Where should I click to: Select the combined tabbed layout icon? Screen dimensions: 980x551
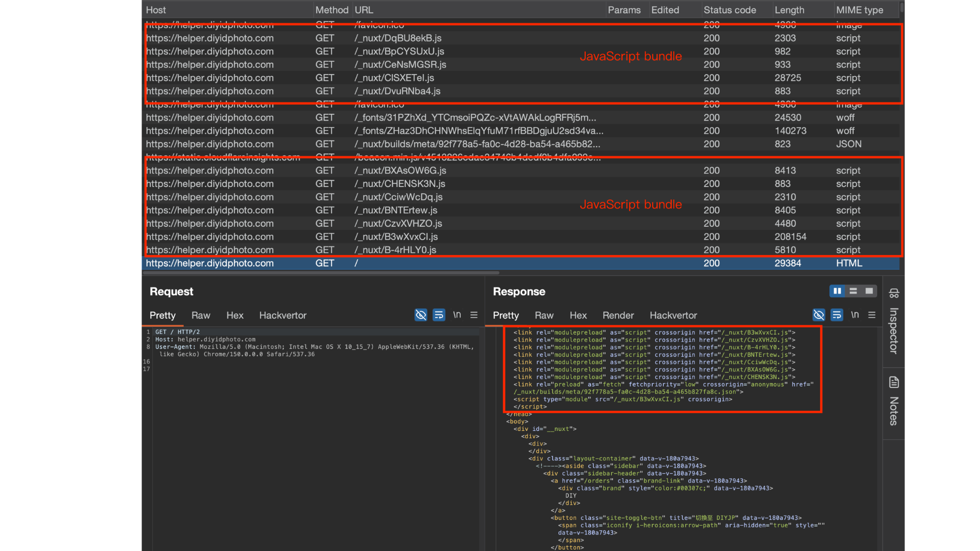[869, 291]
